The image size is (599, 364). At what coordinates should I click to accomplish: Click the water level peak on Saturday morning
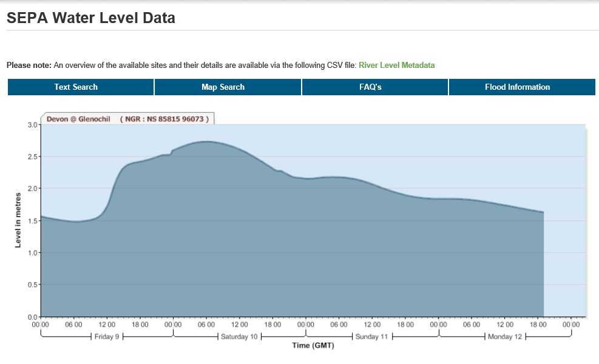[x=206, y=141]
